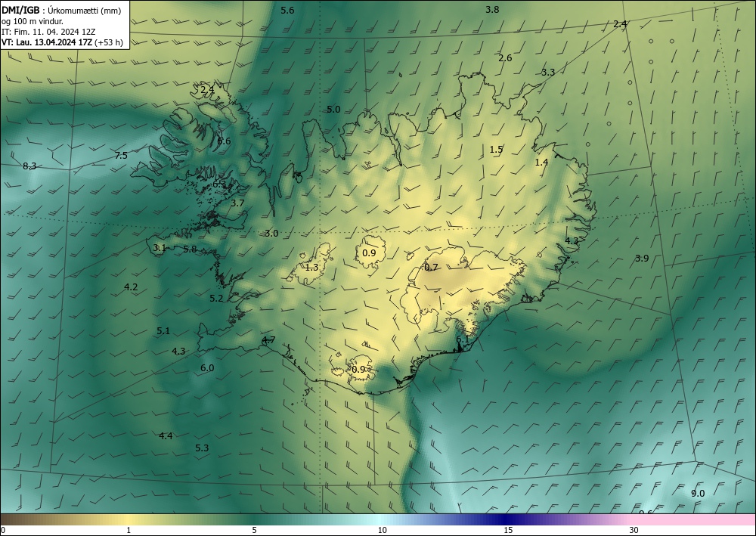Select the 6.1 value on the southeast coast
The image size is (756, 536).
tap(463, 339)
